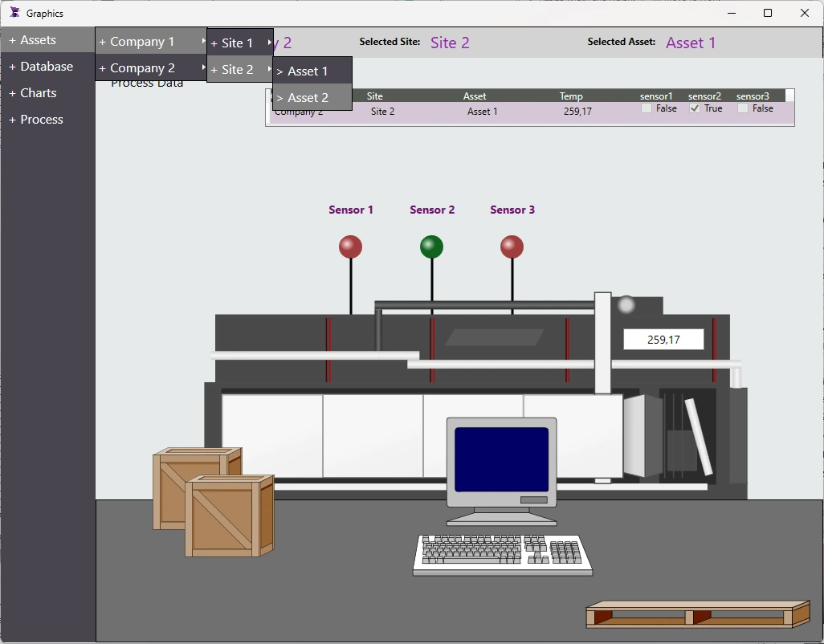
Task: Toggle the sensor1 checkbox
Action: (647, 108)
